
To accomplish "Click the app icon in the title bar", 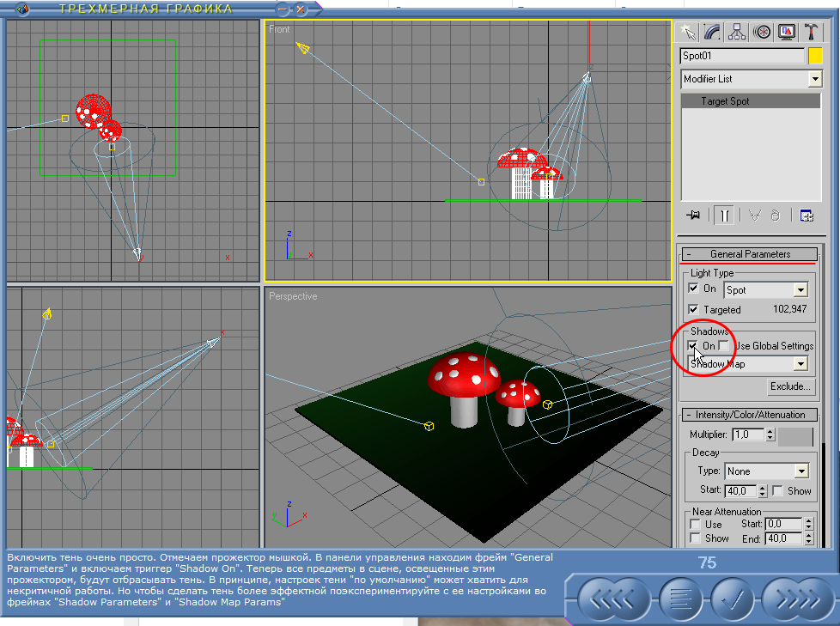I will pyautogui.click(x=22, y=9).
